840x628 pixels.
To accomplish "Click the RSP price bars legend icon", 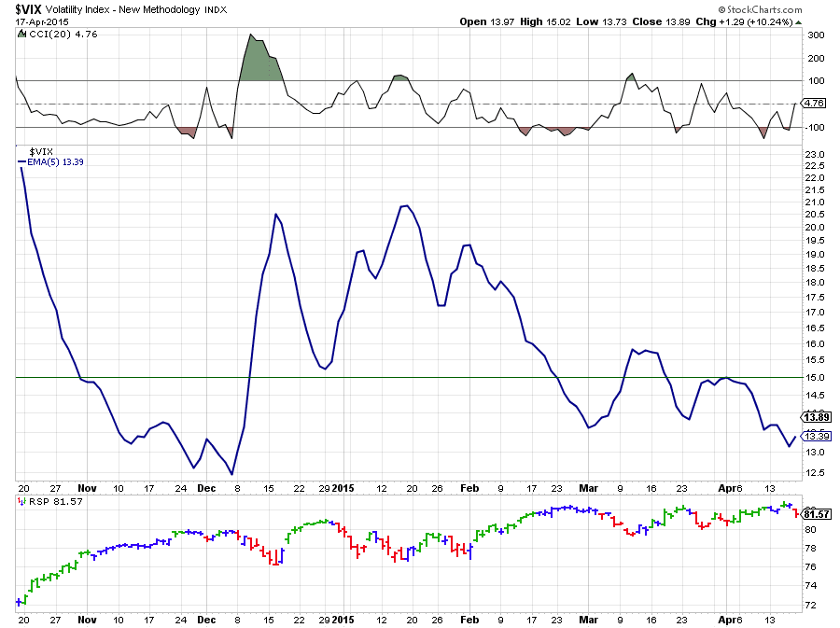I will tap(21, 502).
